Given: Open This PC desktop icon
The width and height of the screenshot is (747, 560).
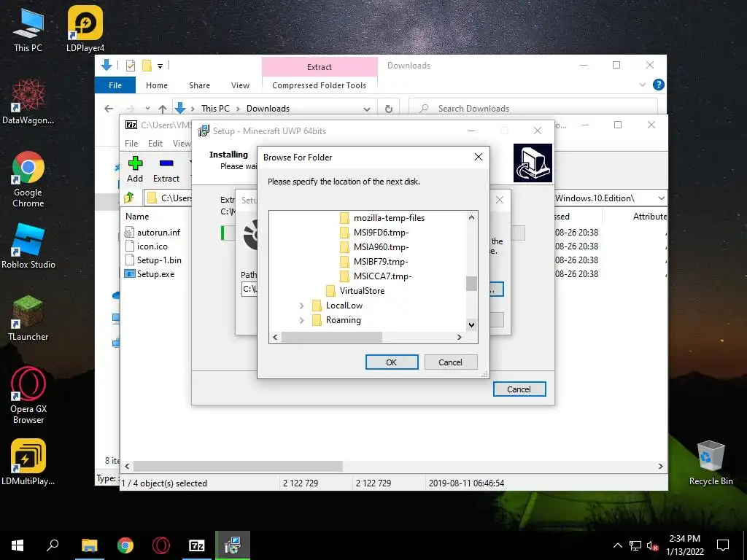Looking at the screenshot, I should pos(28,29).
